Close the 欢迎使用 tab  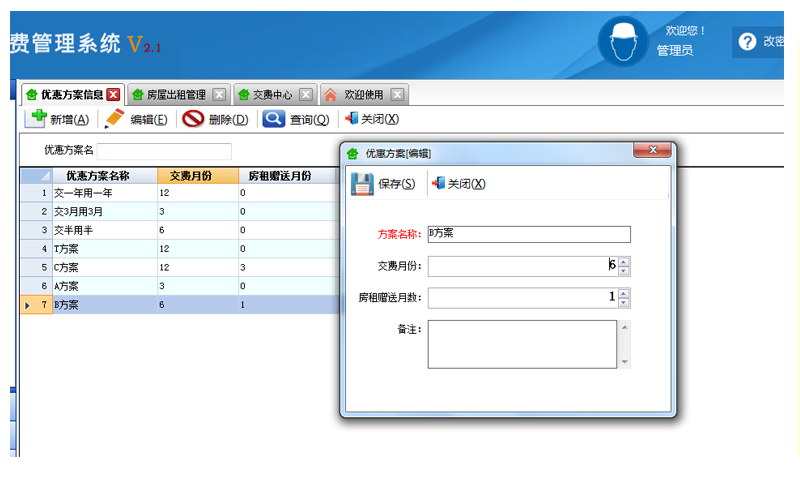398,95
